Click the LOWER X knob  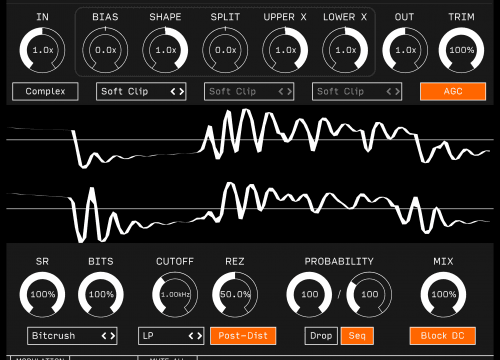345,50
